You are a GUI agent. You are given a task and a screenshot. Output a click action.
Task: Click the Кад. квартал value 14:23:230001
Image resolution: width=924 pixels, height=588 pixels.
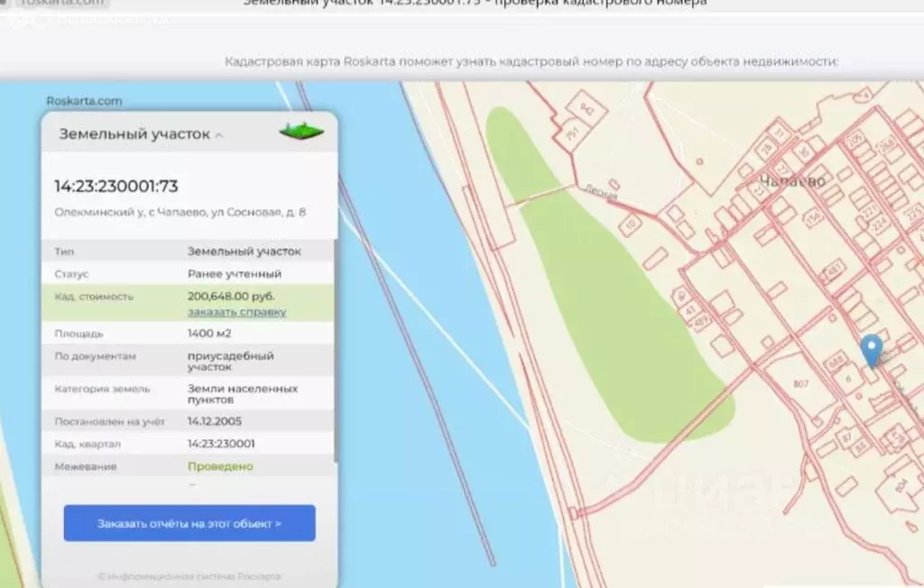(x=221, y=444)
